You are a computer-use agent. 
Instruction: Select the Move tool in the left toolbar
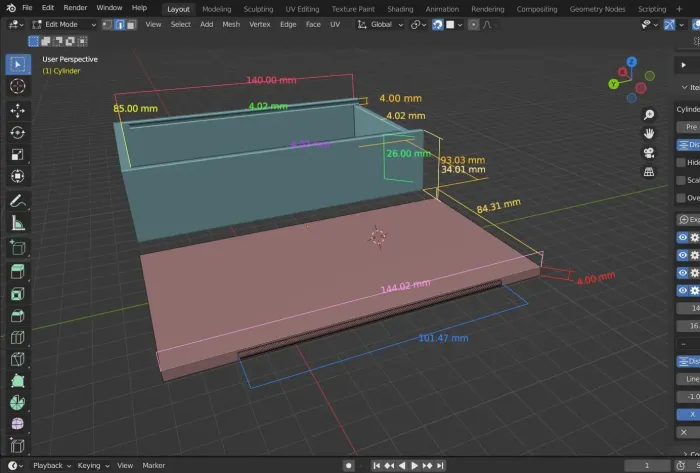[x=17, y=110]
